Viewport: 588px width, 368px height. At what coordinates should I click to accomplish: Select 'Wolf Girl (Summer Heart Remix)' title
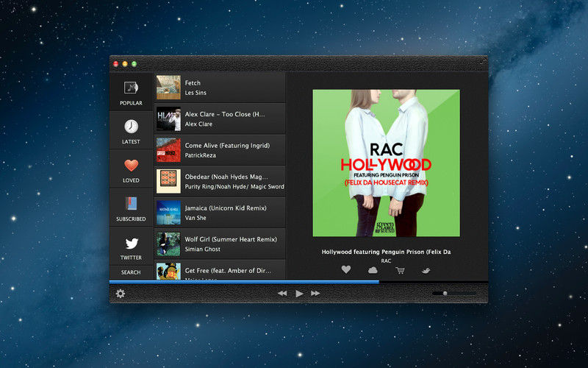[x=231, y=239]
